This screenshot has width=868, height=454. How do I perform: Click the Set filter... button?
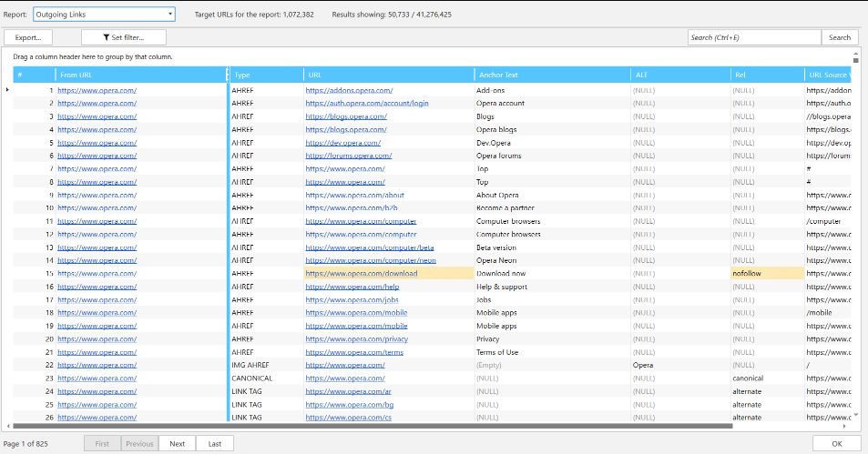(x=124, y=37)
